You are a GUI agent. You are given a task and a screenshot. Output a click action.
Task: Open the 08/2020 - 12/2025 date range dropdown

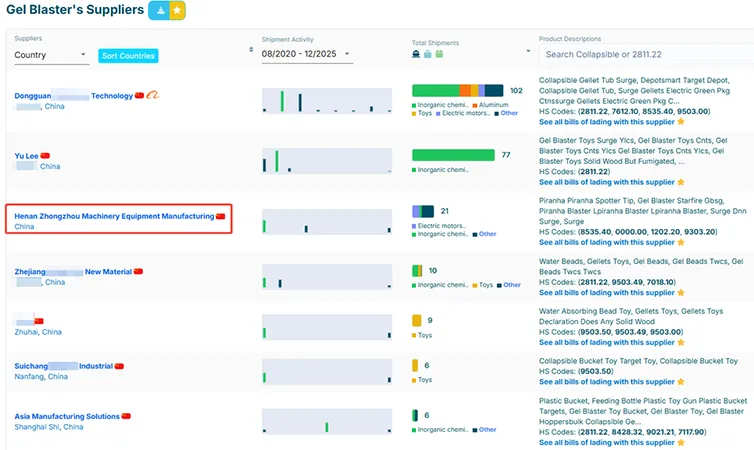306,54
